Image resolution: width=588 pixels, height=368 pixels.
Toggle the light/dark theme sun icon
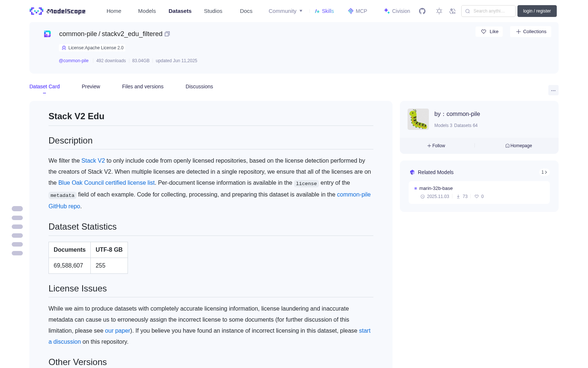(x=439, y=11)
